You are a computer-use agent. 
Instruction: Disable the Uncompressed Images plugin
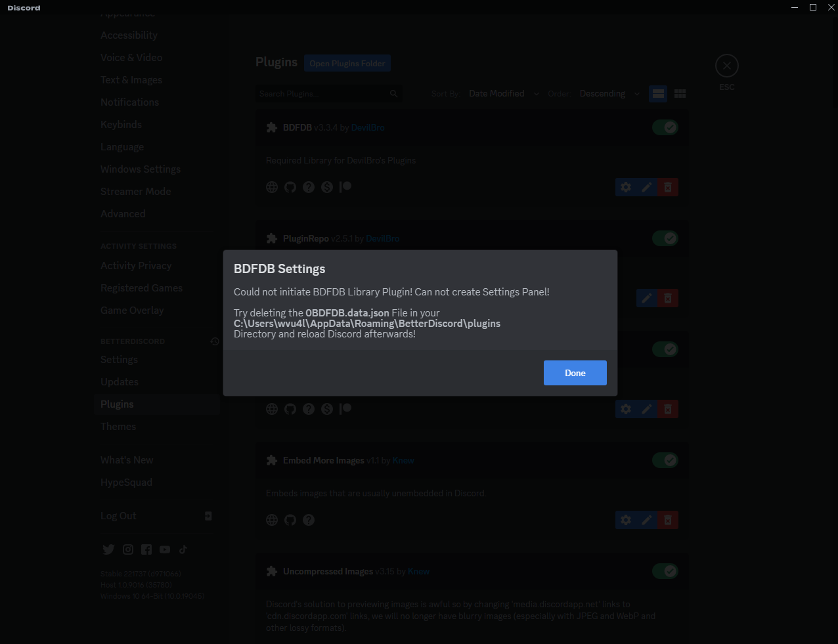(665, 570)
